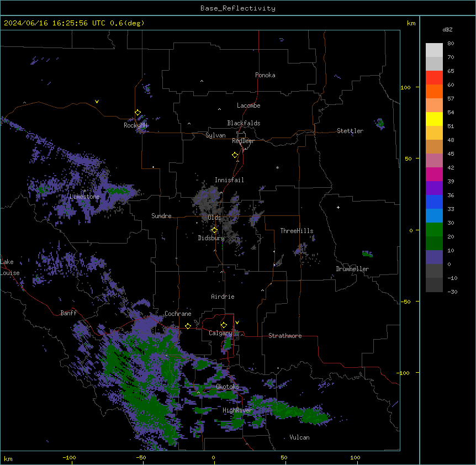476x465 pixels.
Task: Click the Drumheller label
Action: click(352, 269)
